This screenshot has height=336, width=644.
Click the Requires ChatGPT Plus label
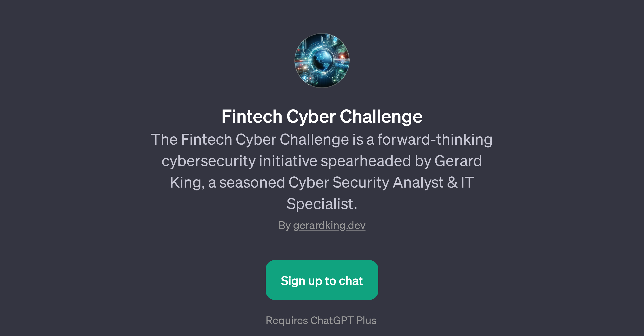tap(322, 321)
